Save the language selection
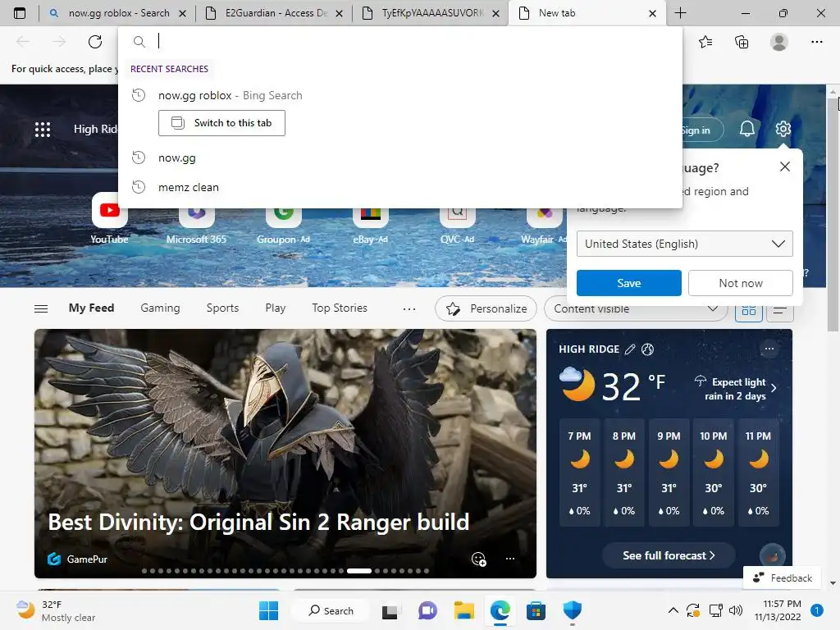The image size is (840, 630). (629, 283)
